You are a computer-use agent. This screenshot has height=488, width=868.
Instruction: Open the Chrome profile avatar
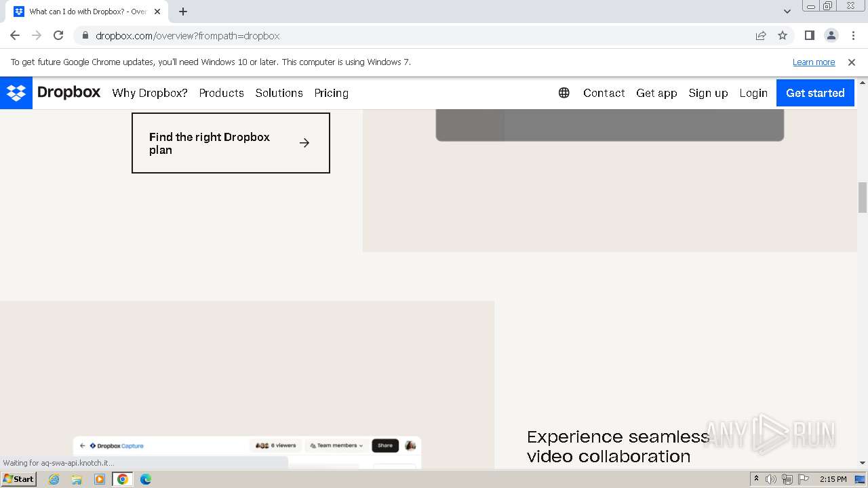(831, 35)
